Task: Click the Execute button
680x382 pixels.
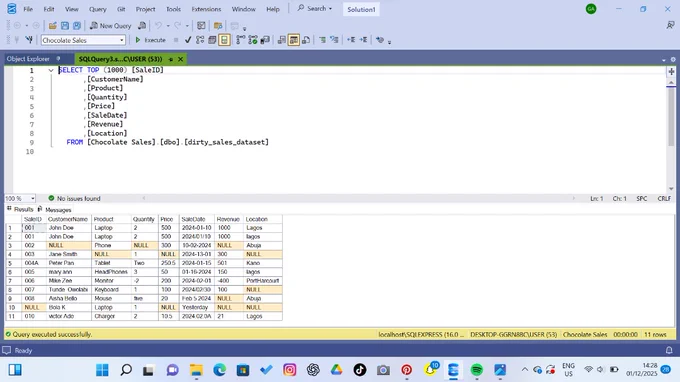Action: pos(150,40)
